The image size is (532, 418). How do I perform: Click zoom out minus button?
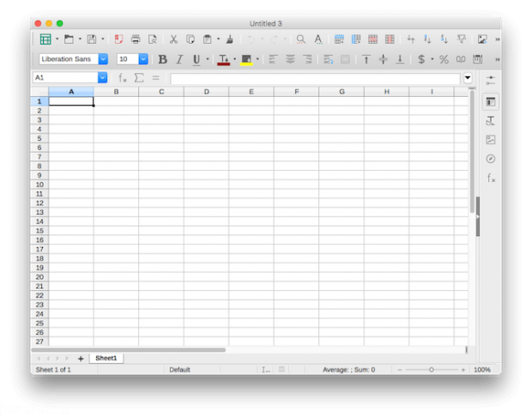tap(400, 370)
